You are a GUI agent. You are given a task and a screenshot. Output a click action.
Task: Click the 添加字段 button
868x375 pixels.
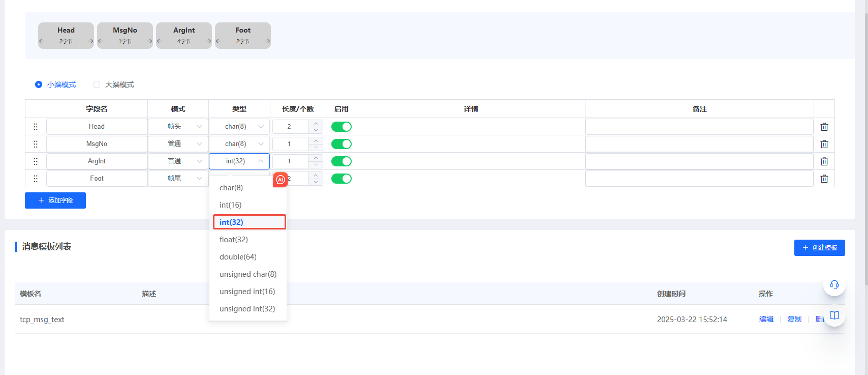(x=55, y=200)
